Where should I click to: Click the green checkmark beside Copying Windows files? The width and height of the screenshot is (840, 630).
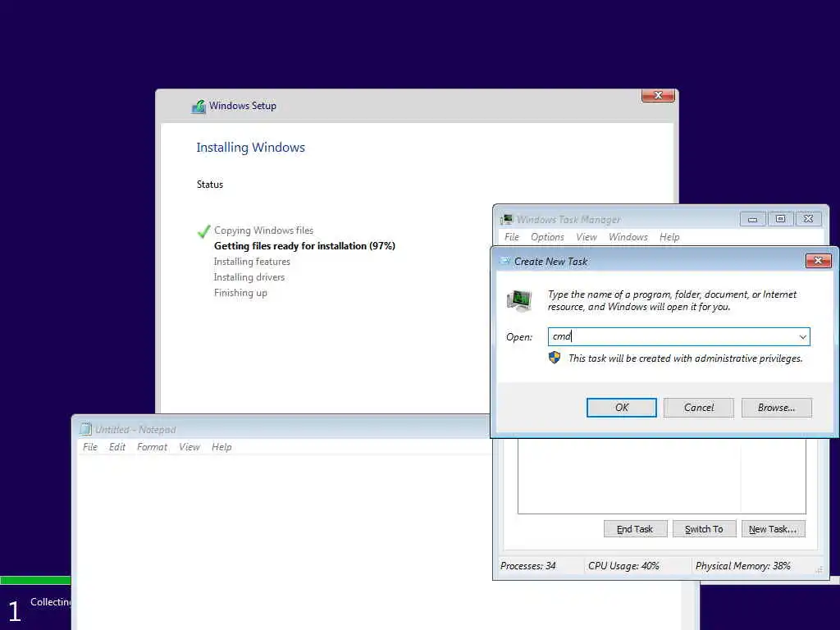203,231
